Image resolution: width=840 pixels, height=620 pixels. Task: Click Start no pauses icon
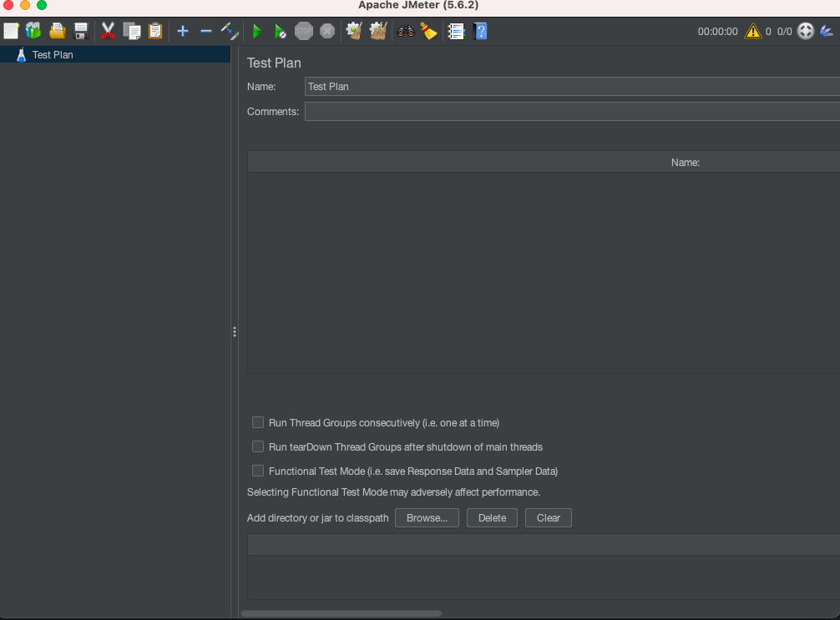(x=280, y=31)
